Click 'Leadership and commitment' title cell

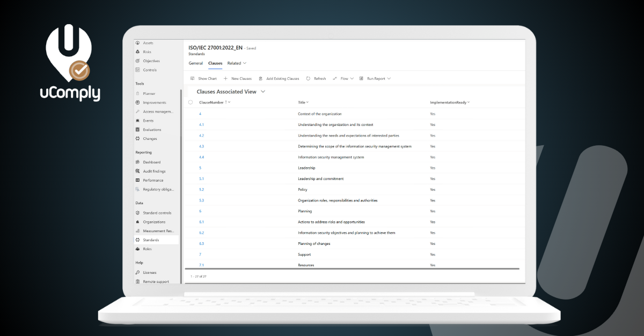click(x=321, y=179)
